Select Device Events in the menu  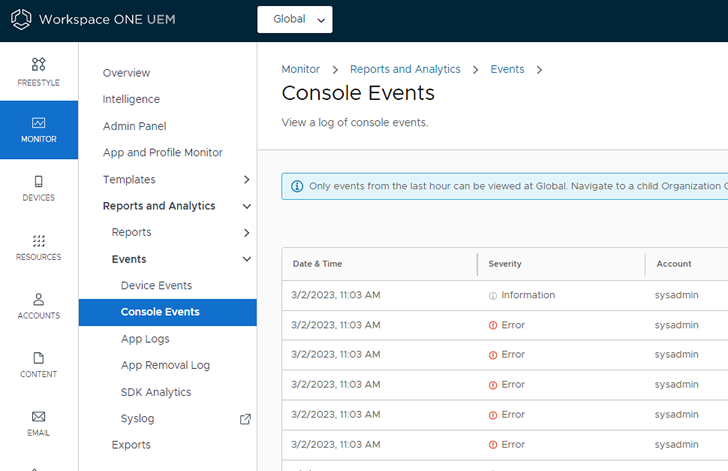[156, 286]
